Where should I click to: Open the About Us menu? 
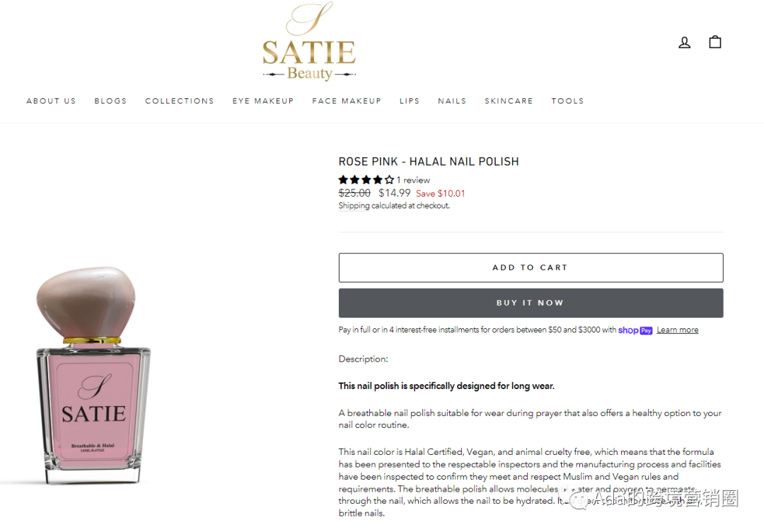[51, 101]
